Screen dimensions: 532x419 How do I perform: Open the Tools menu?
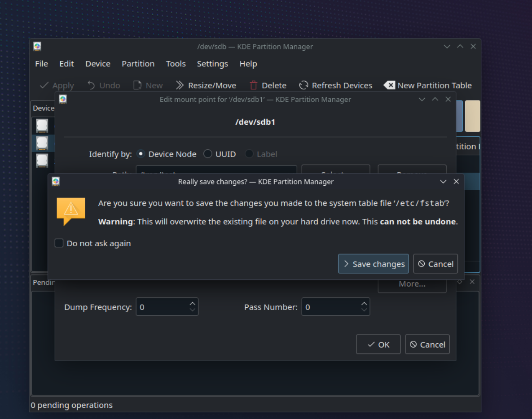pyautogui.click(x=176, y=64)
